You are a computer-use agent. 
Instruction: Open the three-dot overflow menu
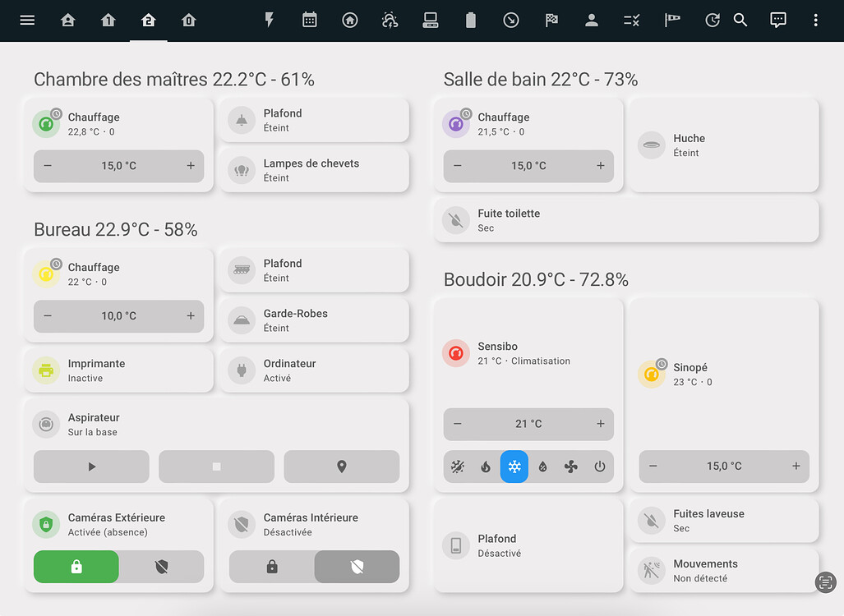click(x=815, y=21)
